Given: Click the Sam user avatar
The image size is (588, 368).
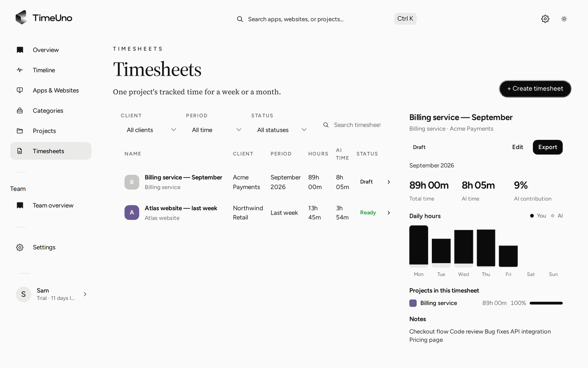Looking at the screenshot, I should [24, 294].
